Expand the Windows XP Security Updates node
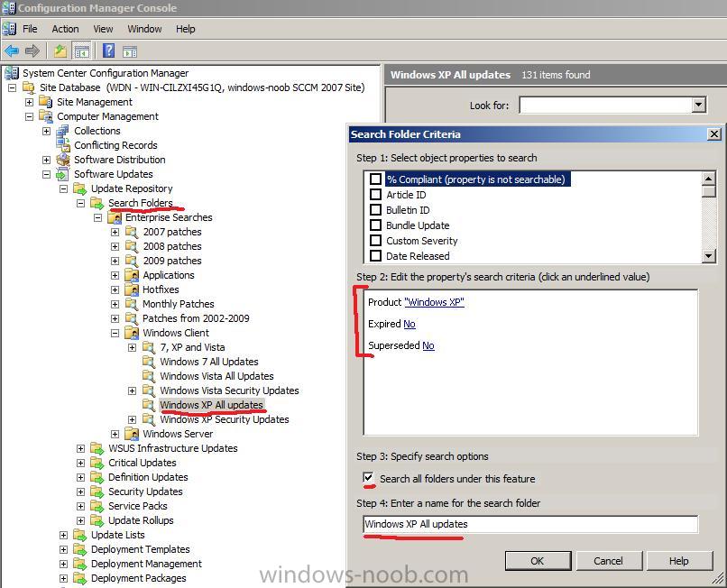Image resolution: width=727 pixels, height=588 pixels. pyautogui.click(x=132, y=419)
